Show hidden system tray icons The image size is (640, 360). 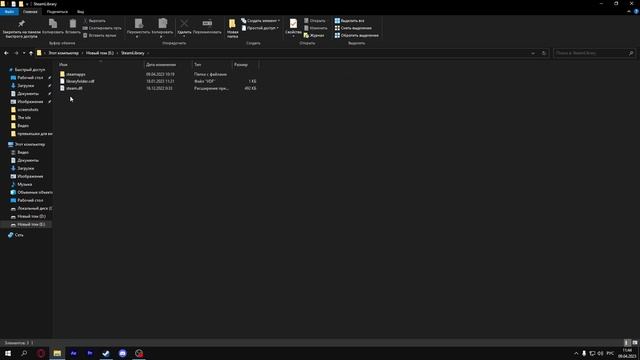576,353
